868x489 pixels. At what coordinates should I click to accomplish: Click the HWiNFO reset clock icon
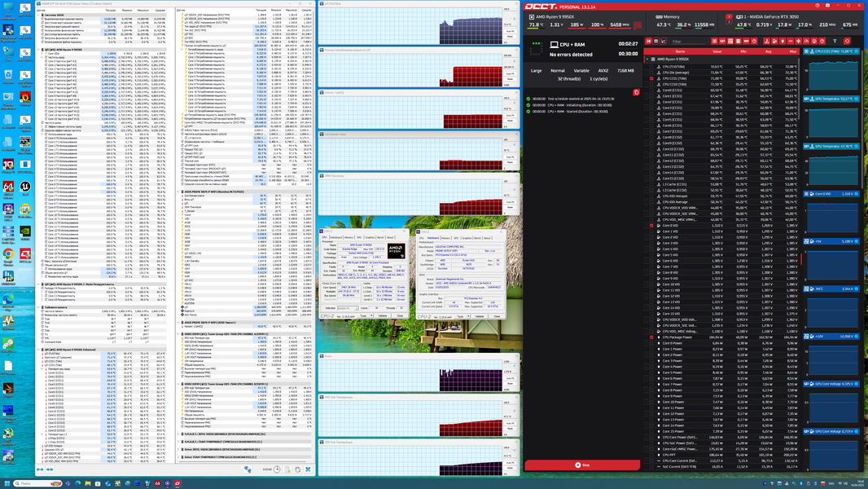277,469
